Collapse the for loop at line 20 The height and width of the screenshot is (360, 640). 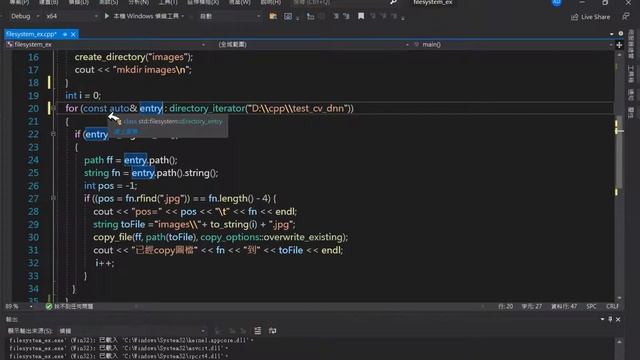pyautogui.click(x=53, y=109)
